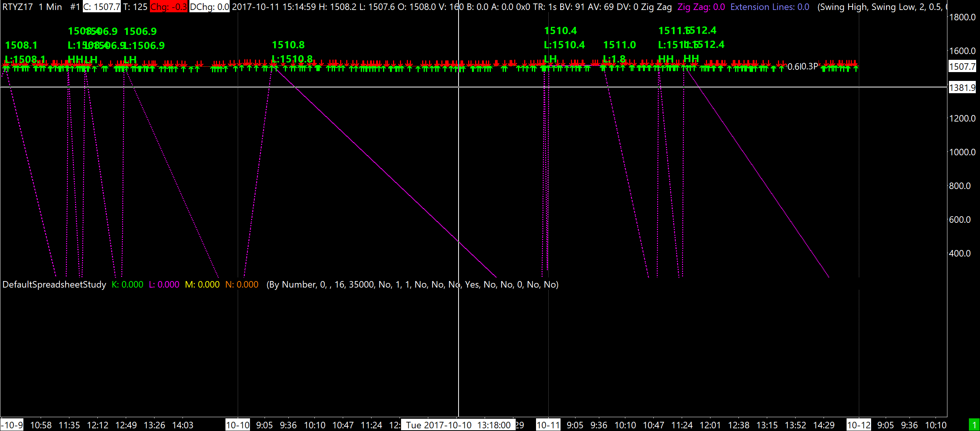The height and width of the screenshot is (431, 980).
Task: Select the magenta Zig Zag: 0.0 study label
Action: (701, 7)
